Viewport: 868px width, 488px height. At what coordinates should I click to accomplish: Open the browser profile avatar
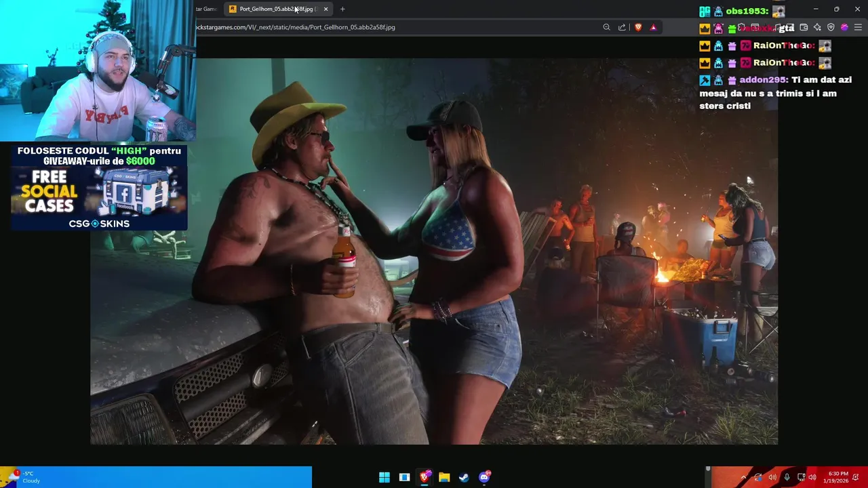tap(844, 27)
